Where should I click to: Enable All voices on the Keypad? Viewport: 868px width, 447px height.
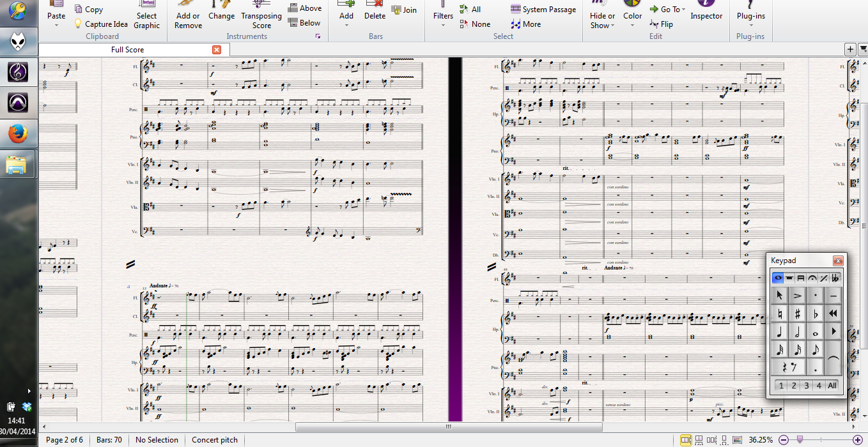coord(832,386)
